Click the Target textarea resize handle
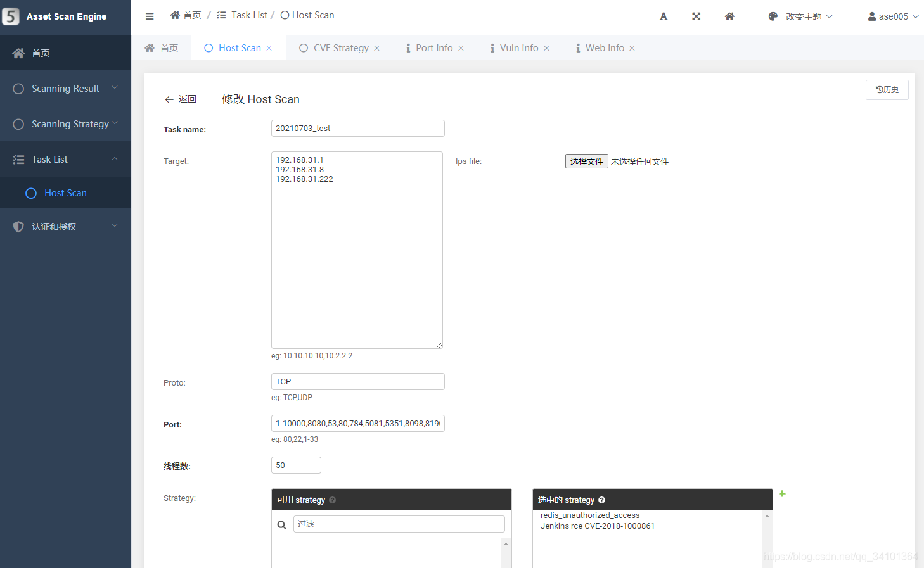This screenshot has height=568, width=924. [439, 345]
